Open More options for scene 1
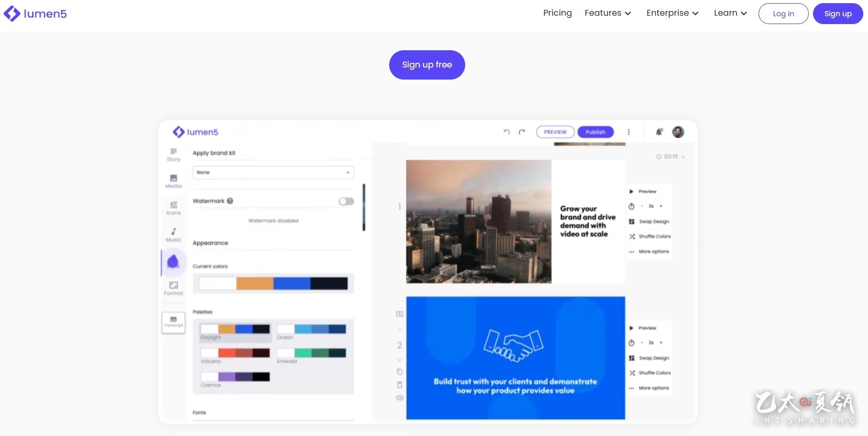Viewport: 868px width, 436px height. 649,252
